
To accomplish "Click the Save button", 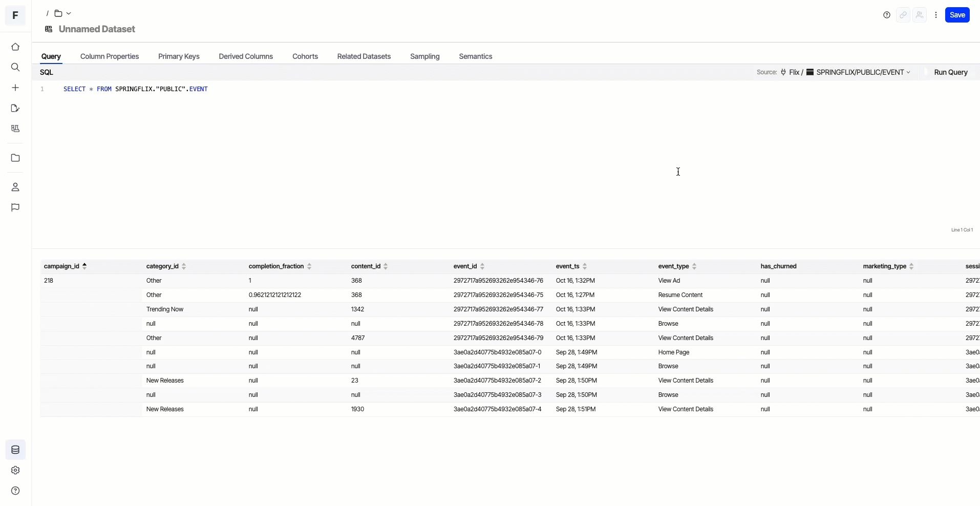I will [957, 15].
